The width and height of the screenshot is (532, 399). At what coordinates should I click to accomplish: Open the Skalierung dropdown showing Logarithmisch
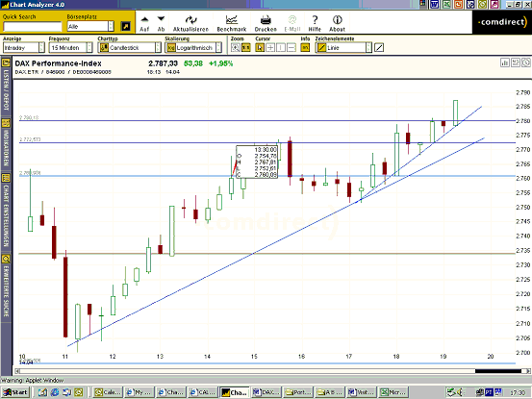(193, 48)
